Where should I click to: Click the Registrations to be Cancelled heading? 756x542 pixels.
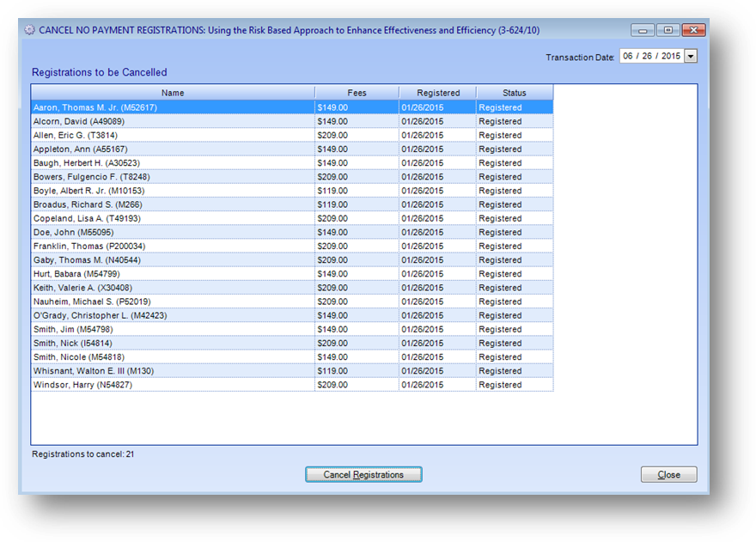click(x=100, y=72)
